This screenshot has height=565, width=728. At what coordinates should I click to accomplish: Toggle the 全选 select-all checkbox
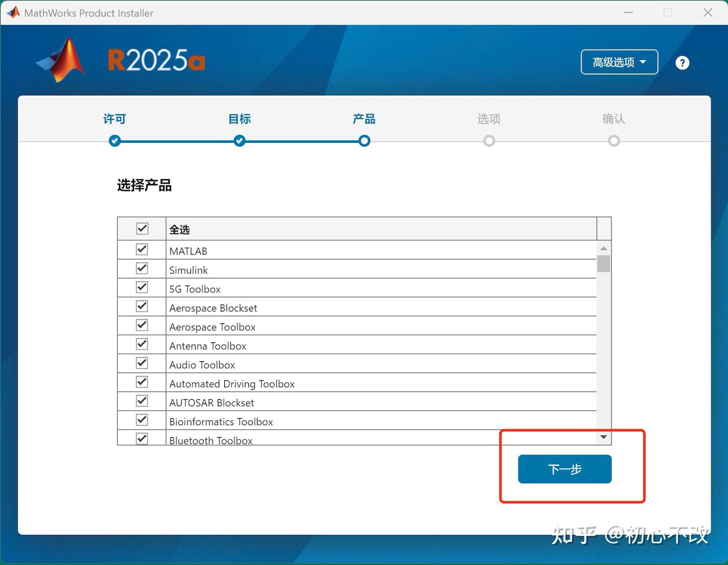pyautogui.click(x=142, y=228)
